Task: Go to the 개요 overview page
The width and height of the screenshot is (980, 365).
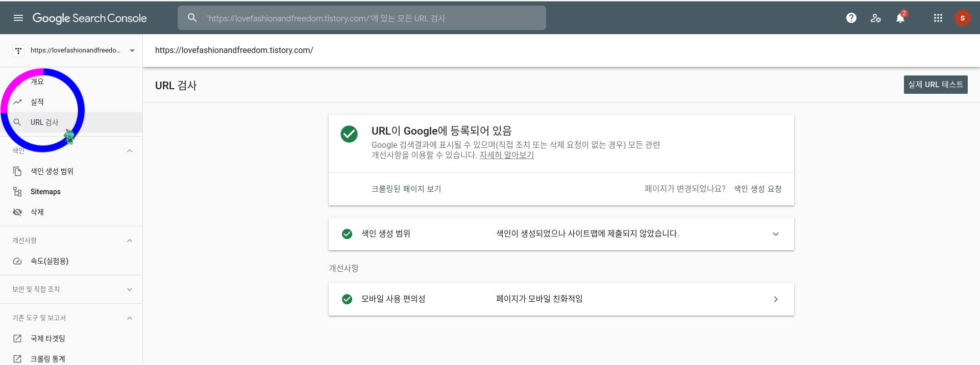Action: 37,82
